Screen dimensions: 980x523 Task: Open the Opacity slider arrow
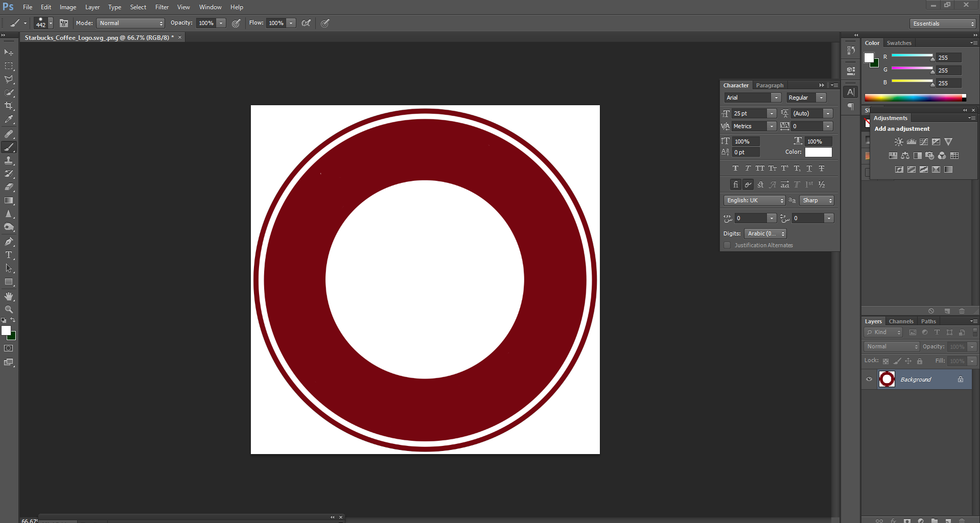(221, 23)
